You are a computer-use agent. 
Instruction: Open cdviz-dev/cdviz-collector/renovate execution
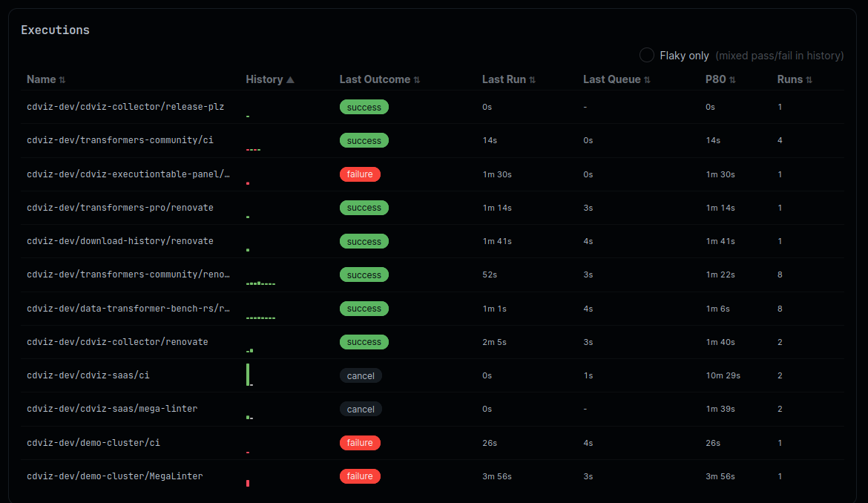pyautogui.click(x=117, y=342)
